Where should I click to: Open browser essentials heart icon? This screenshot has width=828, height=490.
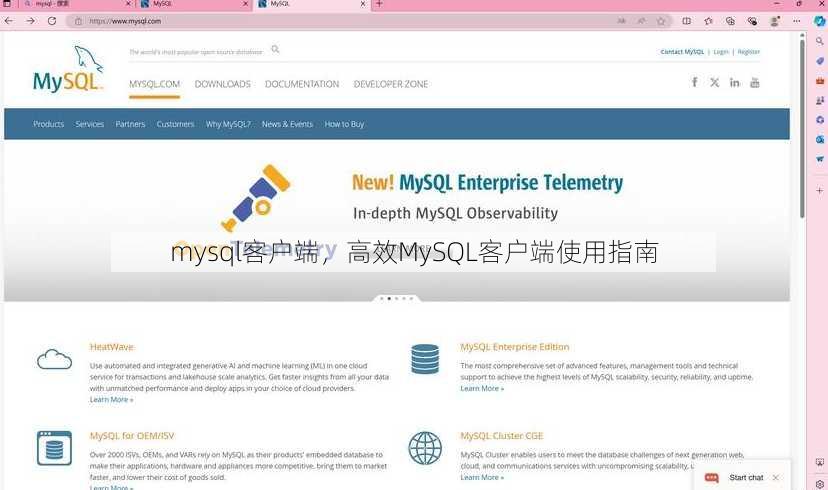coord(752,21)
